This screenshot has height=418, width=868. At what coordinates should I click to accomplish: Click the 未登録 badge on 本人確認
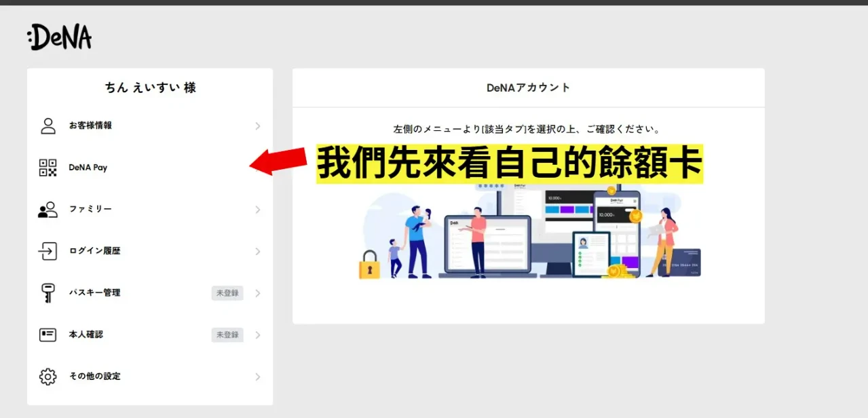(x=227, y=335)
